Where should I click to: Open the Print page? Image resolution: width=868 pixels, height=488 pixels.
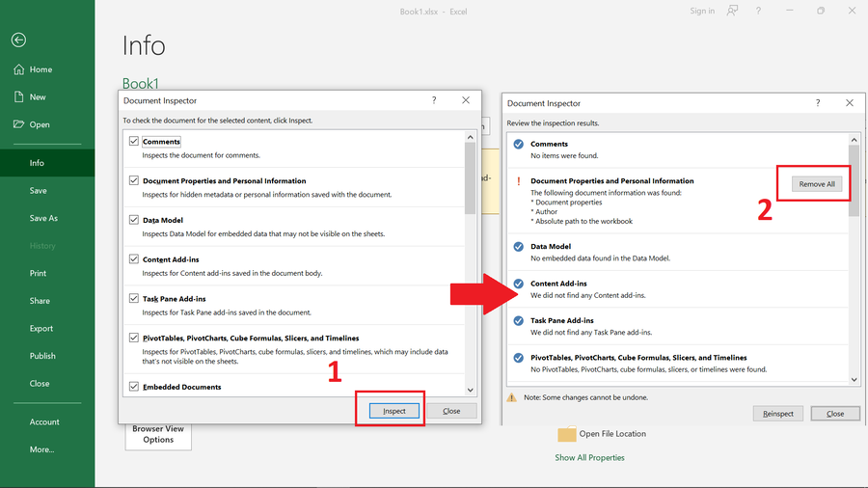[x=39, y=273]
